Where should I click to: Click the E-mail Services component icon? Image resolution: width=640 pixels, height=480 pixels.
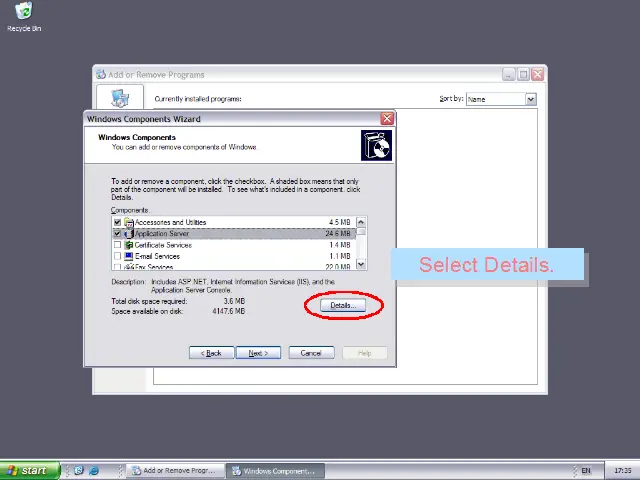pyautogui.click(x=129, y=256)
